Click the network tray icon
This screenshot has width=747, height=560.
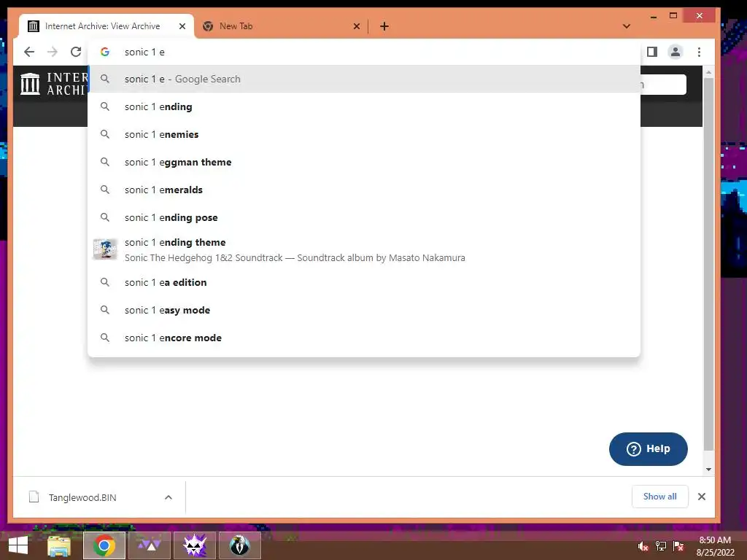click(661, 546)
